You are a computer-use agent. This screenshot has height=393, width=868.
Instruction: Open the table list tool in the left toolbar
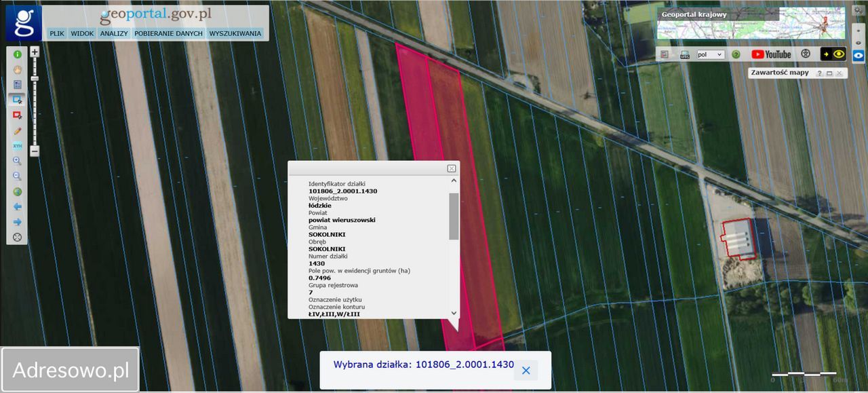[18, 84]
